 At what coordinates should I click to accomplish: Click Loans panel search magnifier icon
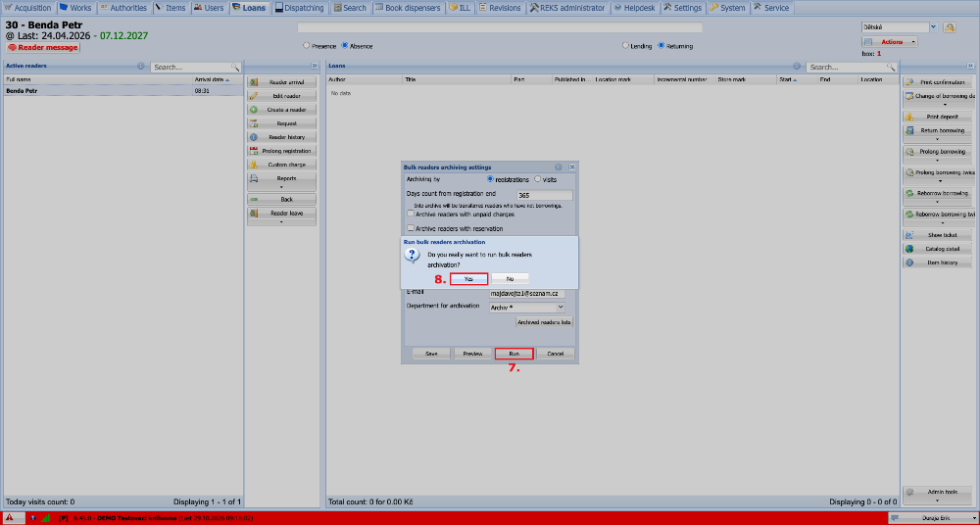[891, 67]
